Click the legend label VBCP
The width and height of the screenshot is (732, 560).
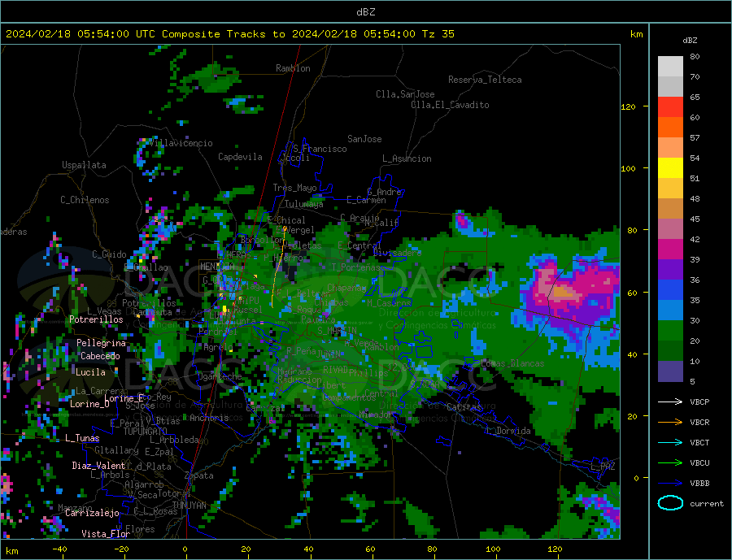pyautogui.click(x=699, y=402)
